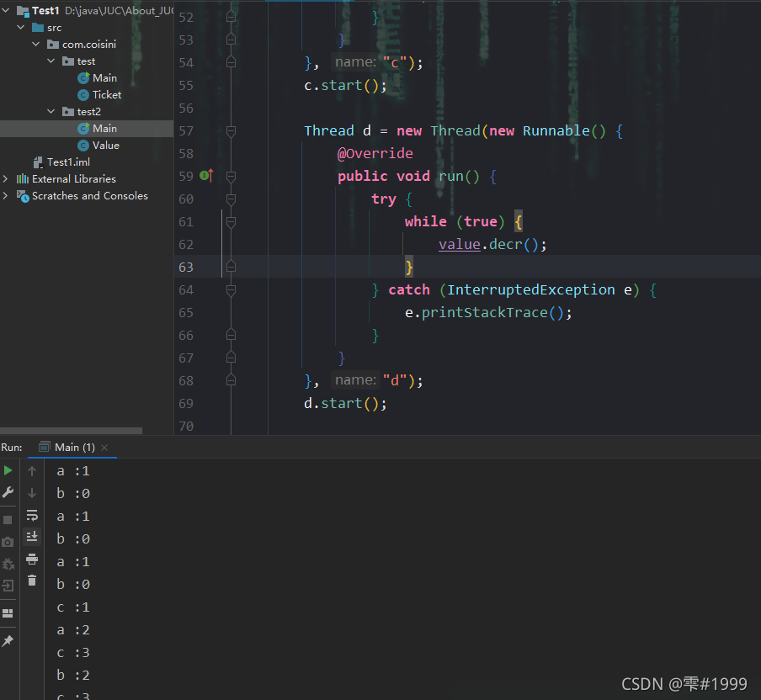This screenshot has width=761, height=700.
Task: Click InterruptedException in catch clause
Action: [531, 290]
